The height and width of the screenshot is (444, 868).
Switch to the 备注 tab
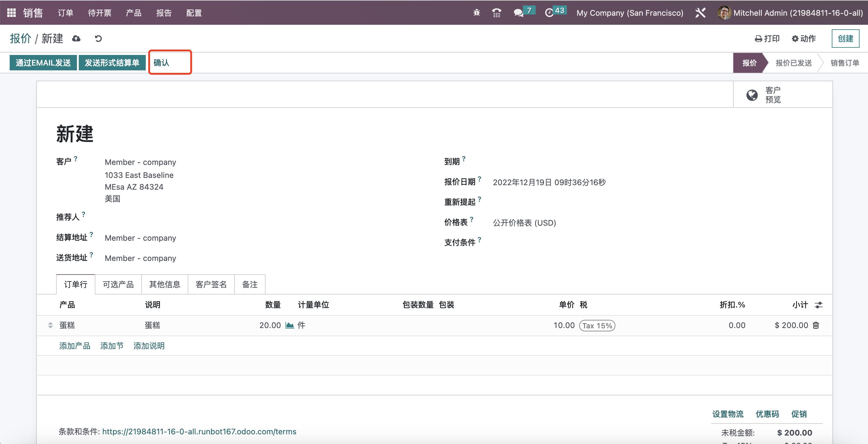tap(250, 285)
